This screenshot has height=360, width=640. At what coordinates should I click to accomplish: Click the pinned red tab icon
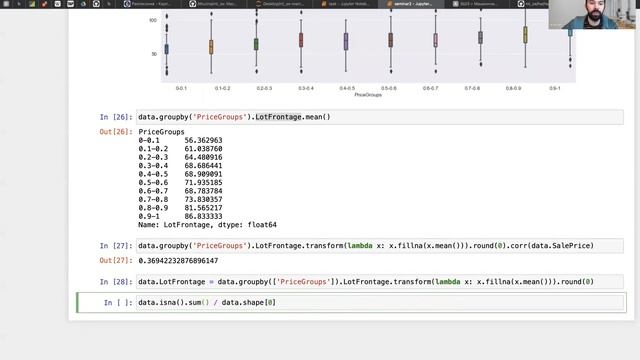point(44,4)
